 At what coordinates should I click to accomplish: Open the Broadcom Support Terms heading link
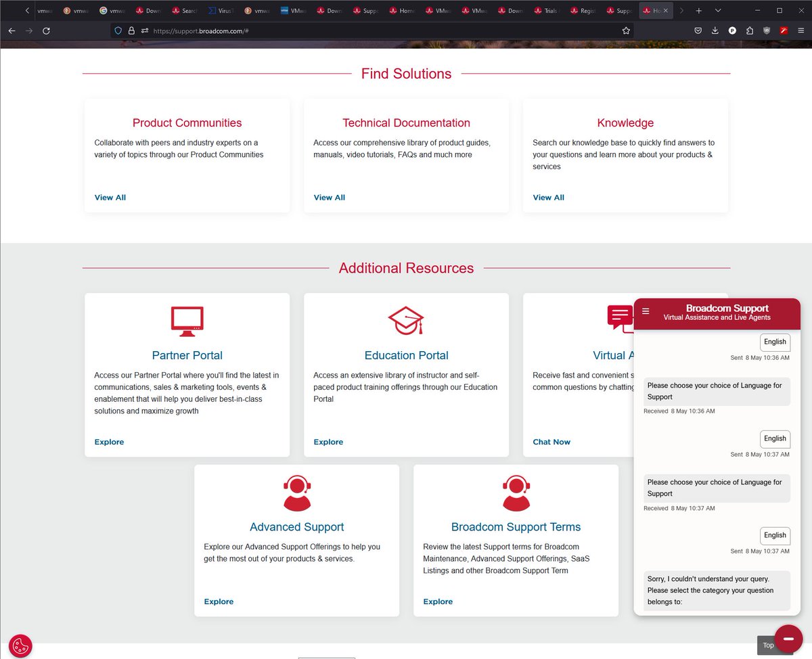point(516,527)
